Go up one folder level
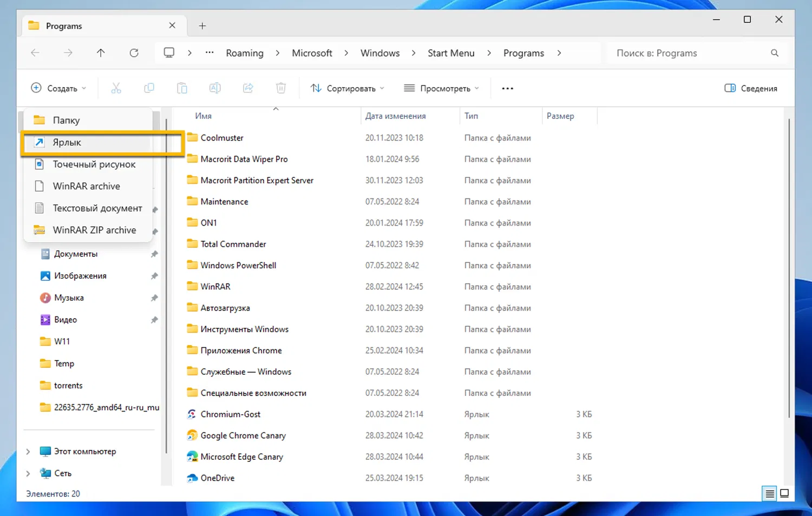Image resolution: width=812 pixels, height=516 pixels. tap(101, 53)
